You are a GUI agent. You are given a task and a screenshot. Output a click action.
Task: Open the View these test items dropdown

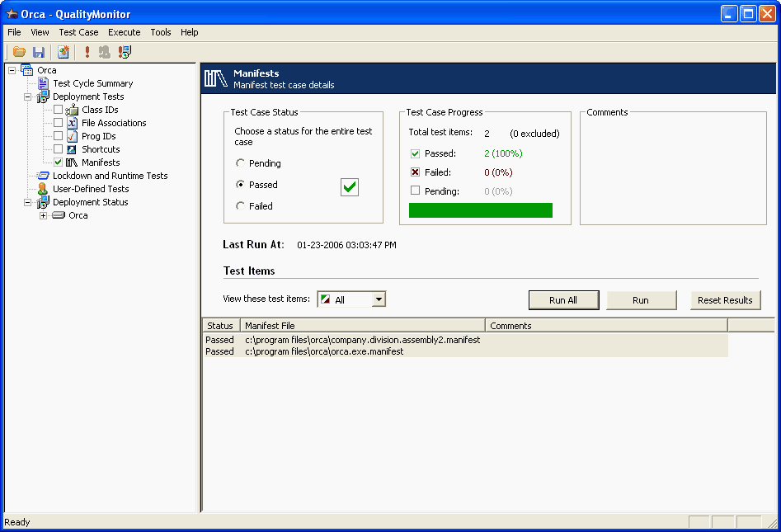(x=379, y=300)
